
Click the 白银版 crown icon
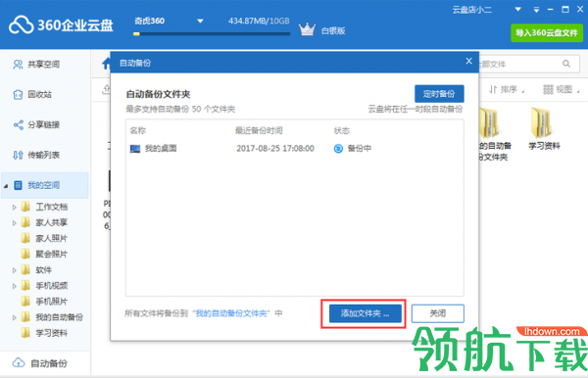point(307,29)
